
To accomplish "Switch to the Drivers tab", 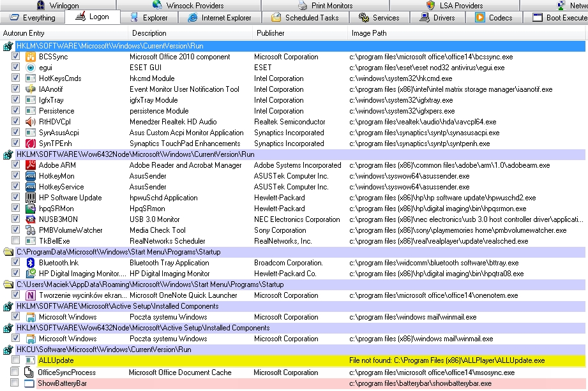I will [x=437, y=18].
